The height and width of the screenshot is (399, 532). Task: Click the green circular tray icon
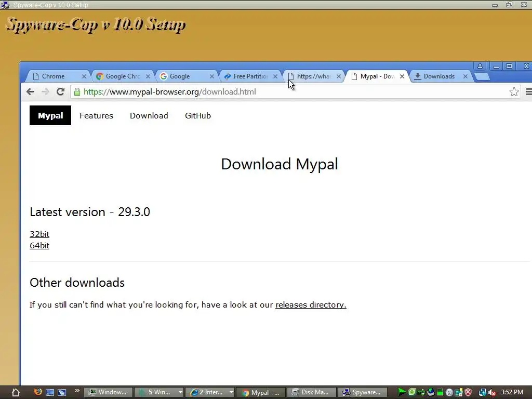pos(411,392)
